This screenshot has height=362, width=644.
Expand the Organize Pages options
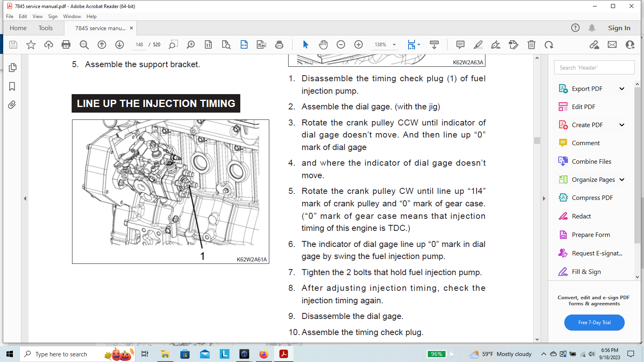(622, 180)
